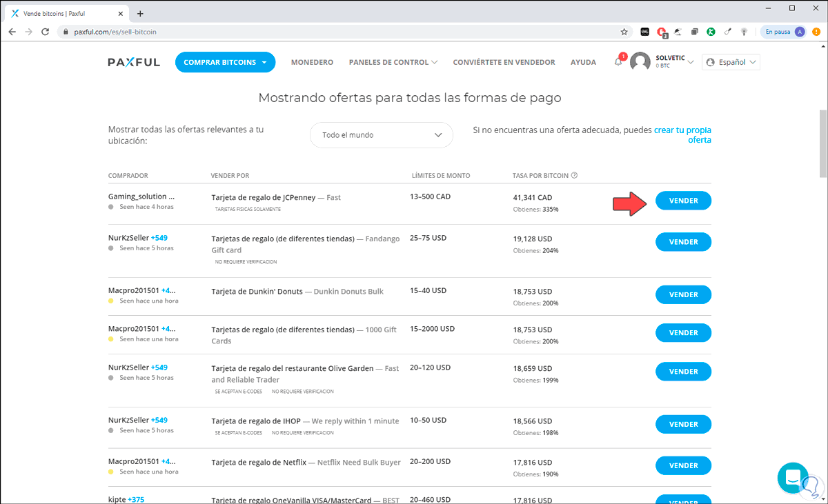Image resolution: width=828 pixels, height=504 pixels.
Task: Open the crear tu propia oferta link
Action: tap(682, 134)
